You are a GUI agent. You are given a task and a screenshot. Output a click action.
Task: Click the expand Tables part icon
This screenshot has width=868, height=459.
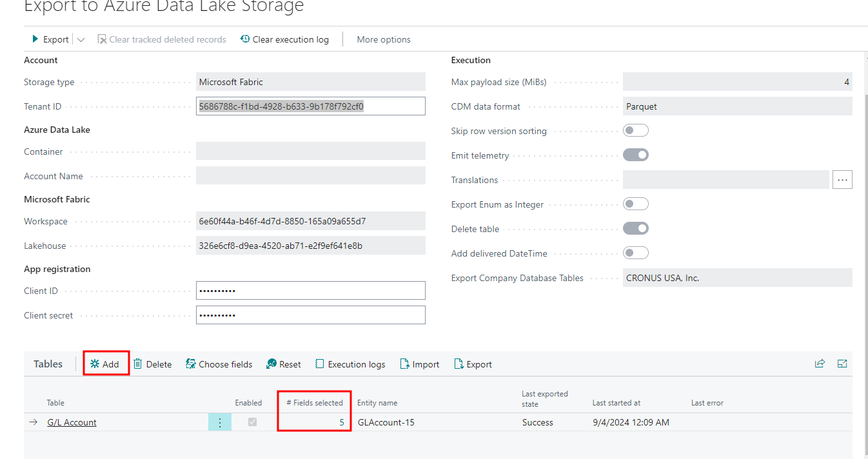click(842, 364)
